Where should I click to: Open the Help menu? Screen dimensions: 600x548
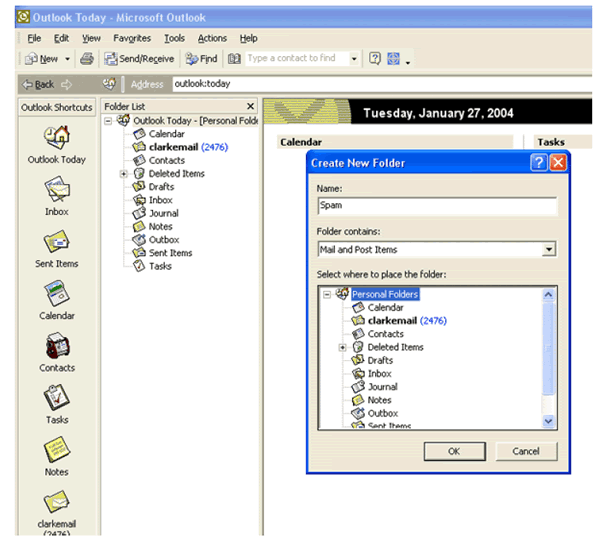pyautogui.click(x=248, y=38)
